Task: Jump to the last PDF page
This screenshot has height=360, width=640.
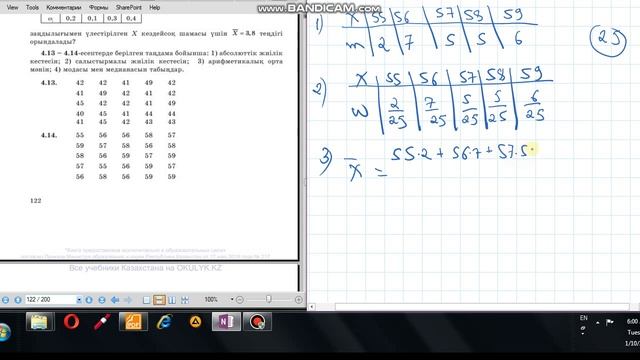Action: click(x=102, y=300)
